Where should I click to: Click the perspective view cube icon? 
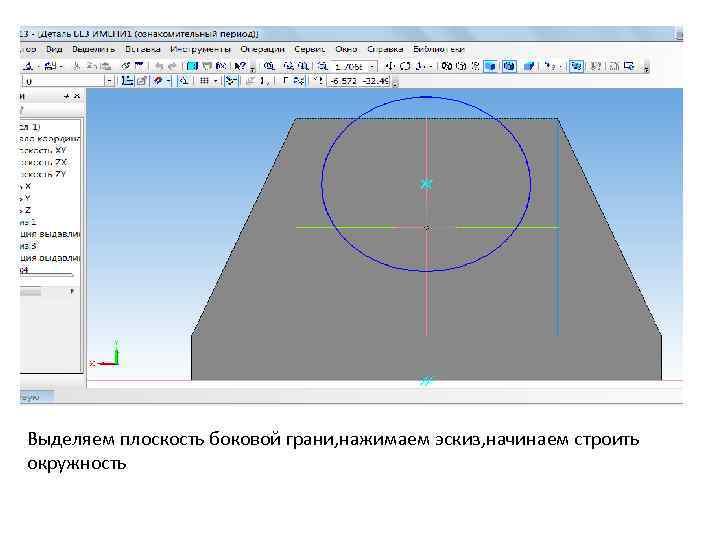529,66
